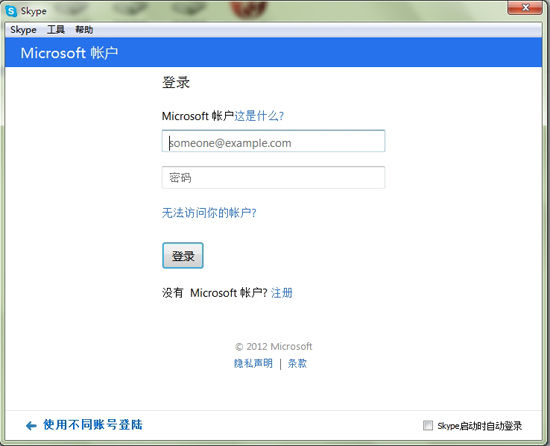Click the 登录 heading text
Image resolution: width=550 pixels, height=446 pixels.
tap(176, 82)
